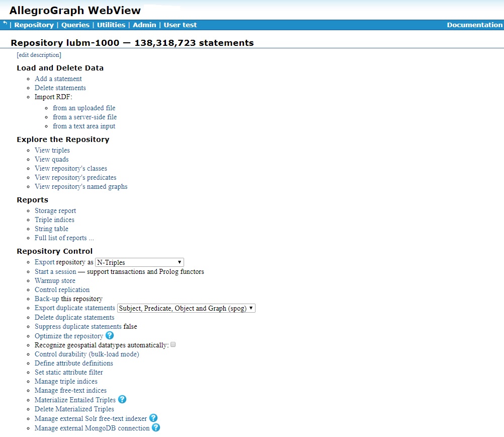Open the Storage report
The height and width of the screenshot is (437, 504).
pyautogui.click(x=55, y=210)
